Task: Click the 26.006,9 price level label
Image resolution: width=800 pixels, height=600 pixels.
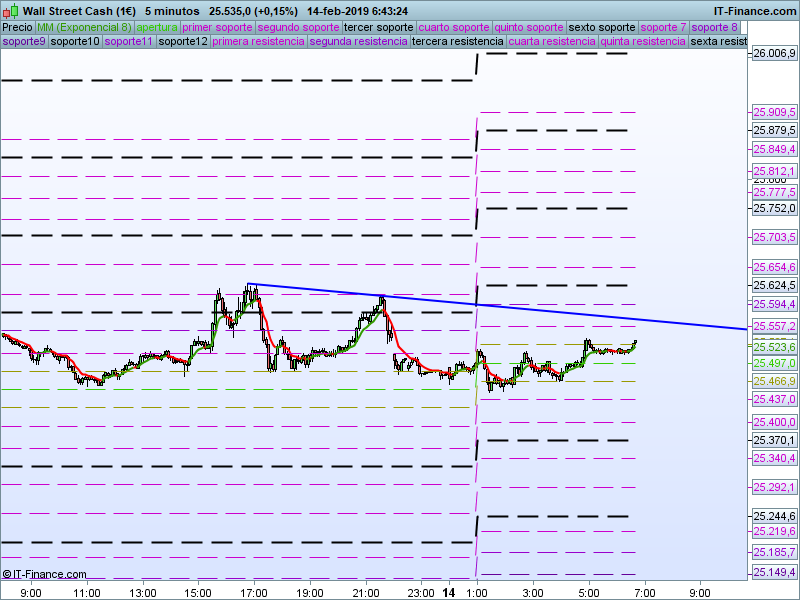Action: click(x=774, y=53)
